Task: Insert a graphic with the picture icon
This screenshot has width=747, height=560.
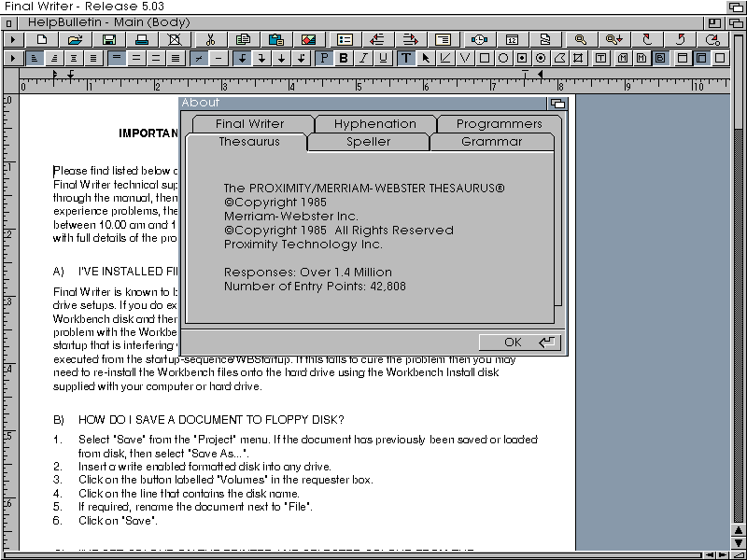Action: tap(310, 39)
